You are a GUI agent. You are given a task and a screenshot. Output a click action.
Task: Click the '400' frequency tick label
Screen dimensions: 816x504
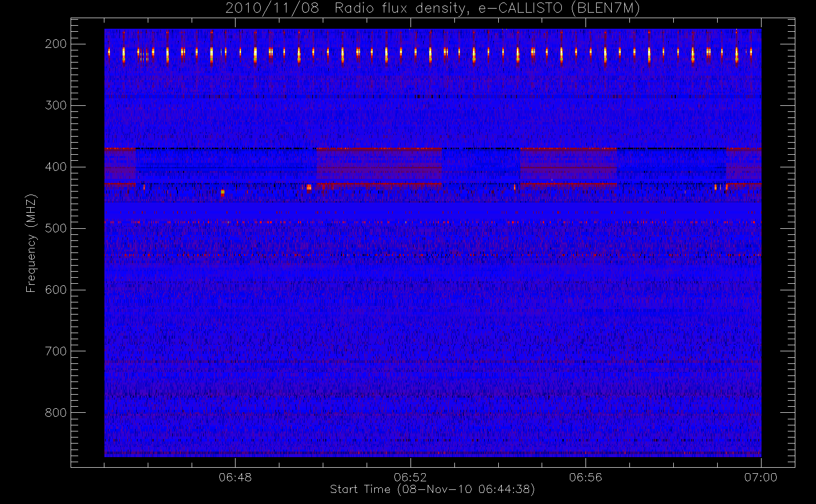coord(55,167)
